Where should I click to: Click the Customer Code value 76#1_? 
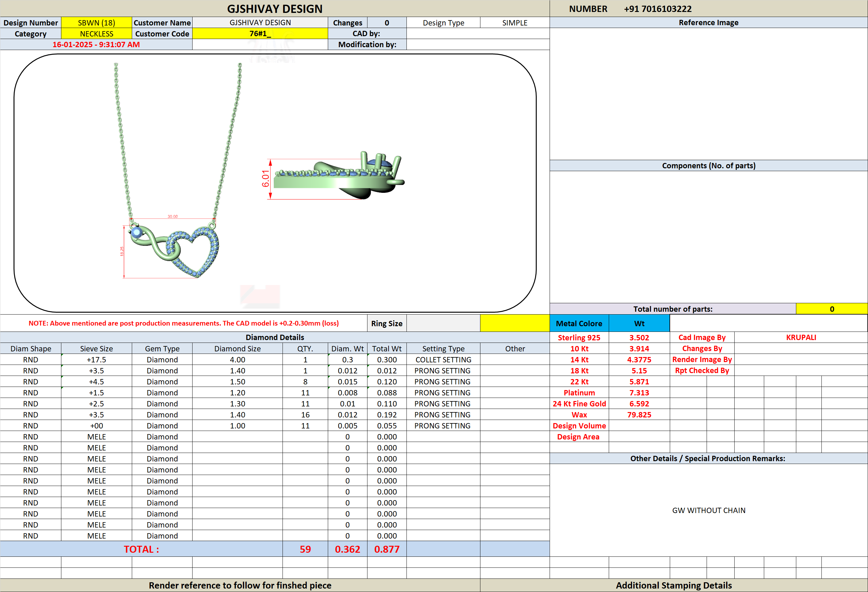click(260, 34)
